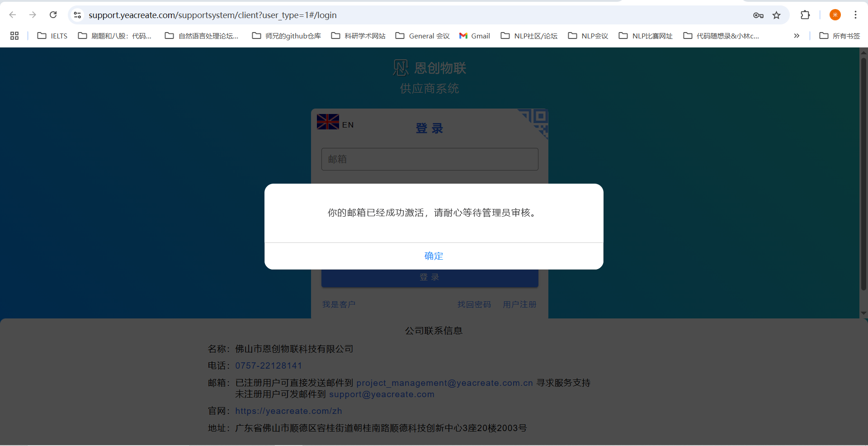868x446 pixels.
Task: Open the orange profile avatar
Action: point(835,15)
